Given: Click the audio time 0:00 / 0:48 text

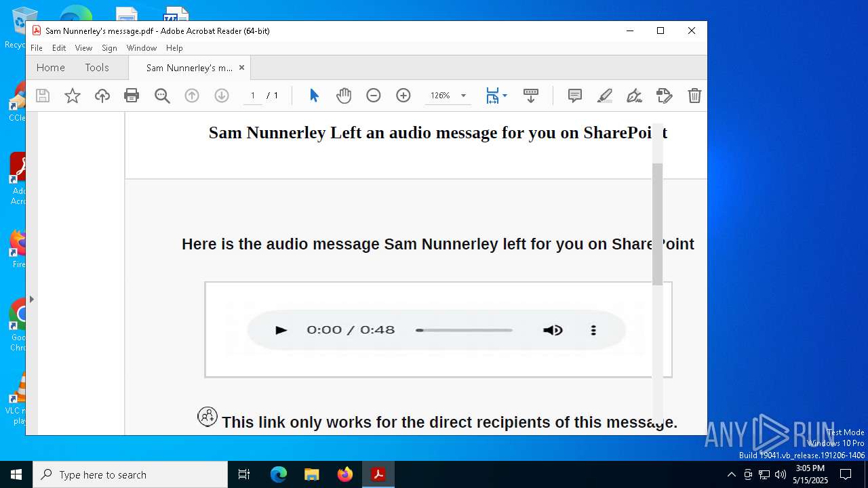Looking at the screenshot, I should [x=351, y=330].
